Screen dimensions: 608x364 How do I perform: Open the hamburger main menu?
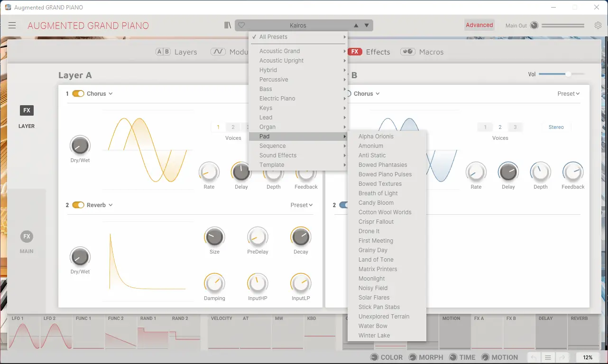click(12, 26)
